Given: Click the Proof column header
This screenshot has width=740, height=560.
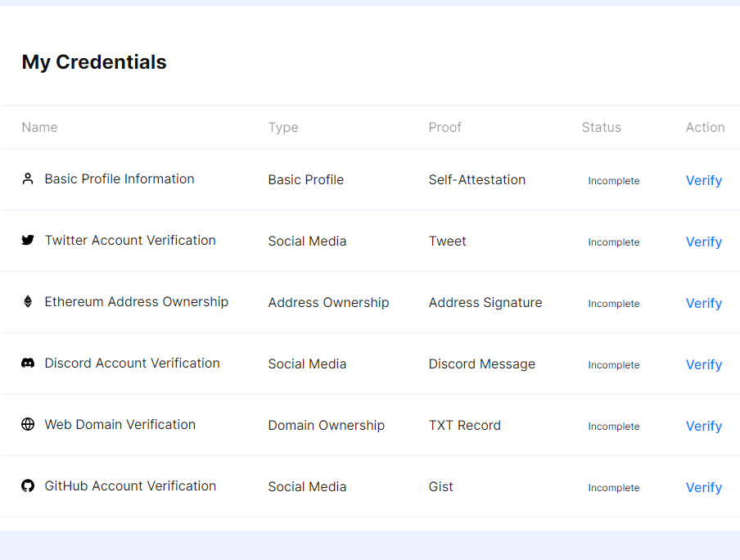Looking at the screenshot, I should [444, 127].
